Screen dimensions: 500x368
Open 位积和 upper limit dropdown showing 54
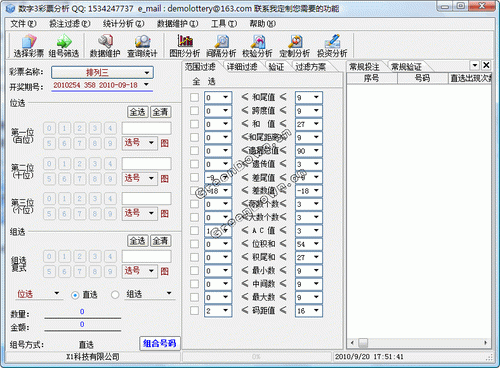pos(309,244)
